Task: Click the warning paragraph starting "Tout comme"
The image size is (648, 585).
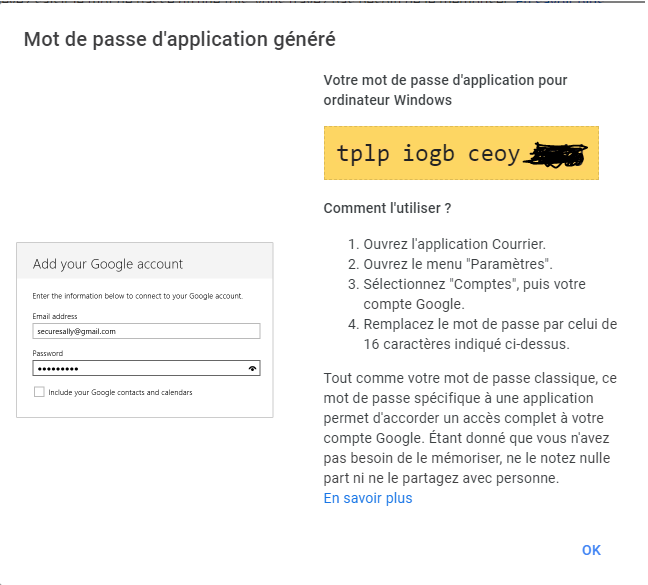Action: pyautogui.click(x=470, y=428)
